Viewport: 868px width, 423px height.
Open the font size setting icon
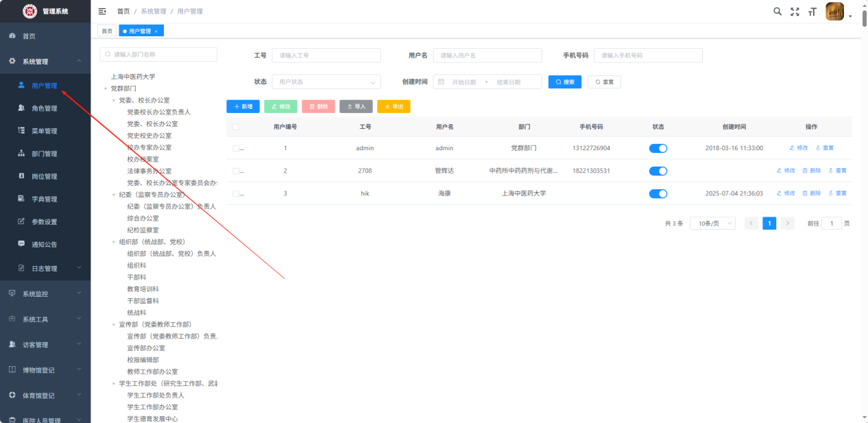[x=812, y=11]
